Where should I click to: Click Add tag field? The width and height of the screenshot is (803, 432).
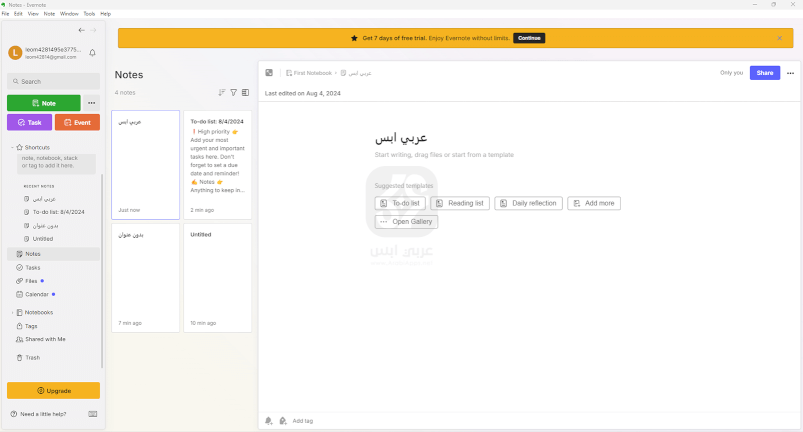(303, 421)
